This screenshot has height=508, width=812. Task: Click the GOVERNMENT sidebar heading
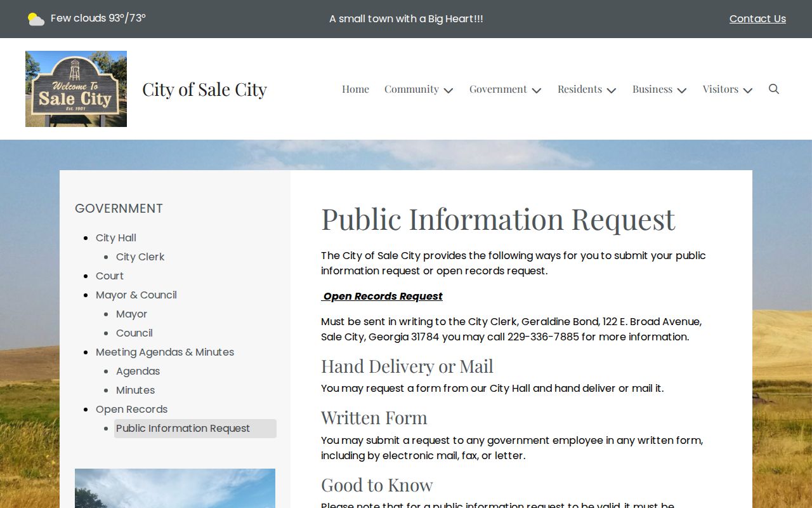tap(119, 208)
